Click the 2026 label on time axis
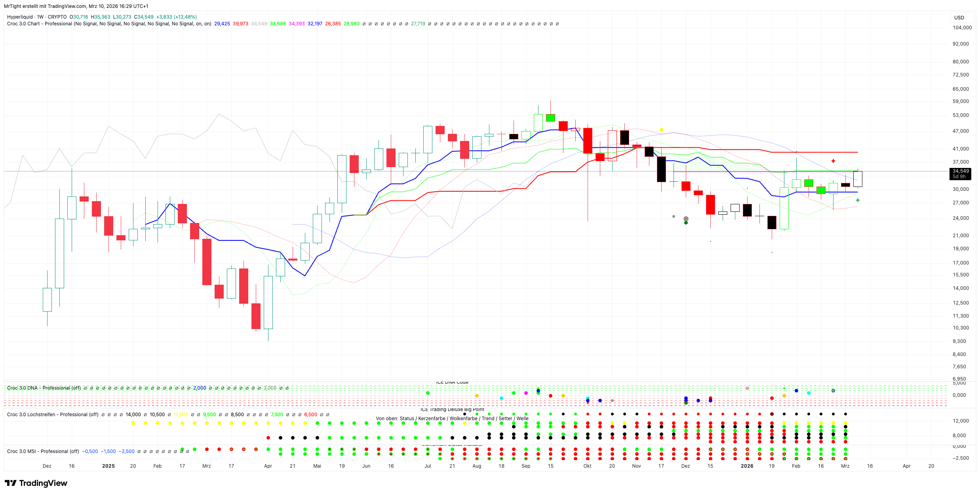Image resolution: width=980 pixels, height=495 pixels. tap(747, 466)
